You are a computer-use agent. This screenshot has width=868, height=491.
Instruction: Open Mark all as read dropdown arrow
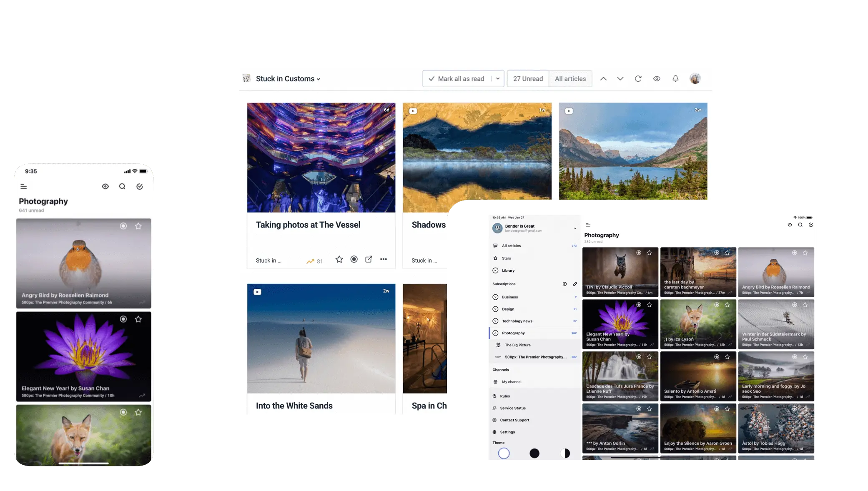[498, 79]
